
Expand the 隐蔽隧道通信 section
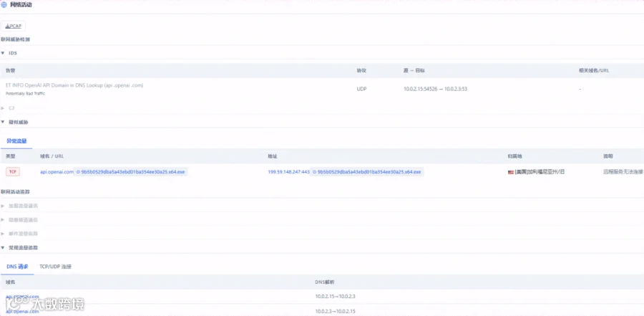pyautogui.click(x=3, y=220)
